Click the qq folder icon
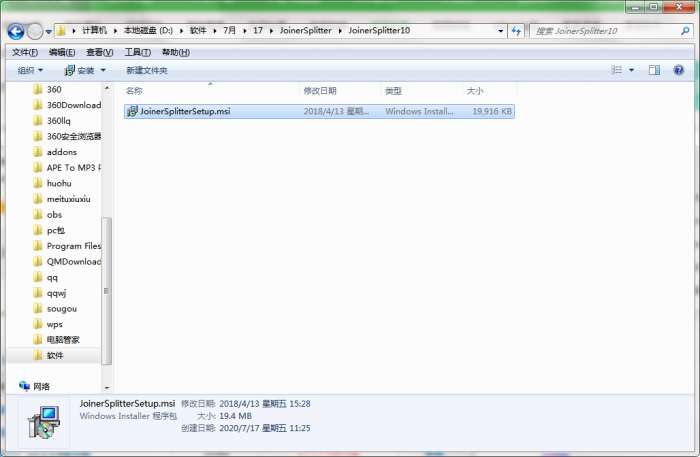Screen dimensions: 700x457 38,277
